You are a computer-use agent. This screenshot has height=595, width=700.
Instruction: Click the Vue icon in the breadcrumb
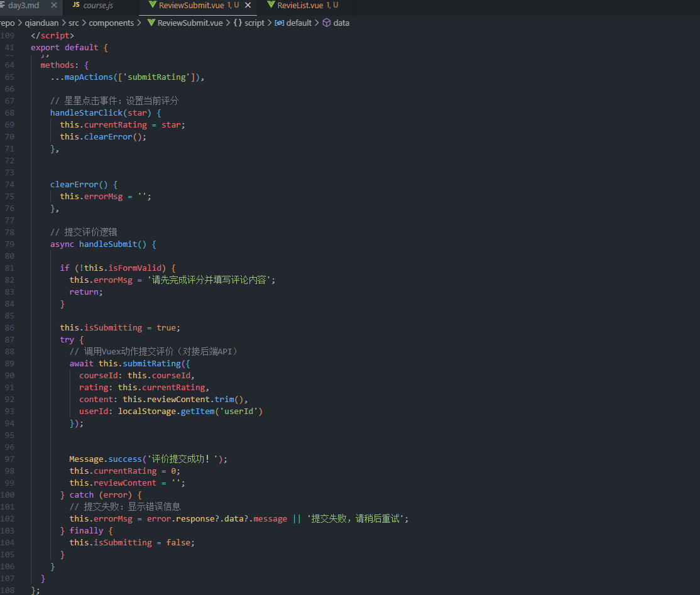pos(151,23)
